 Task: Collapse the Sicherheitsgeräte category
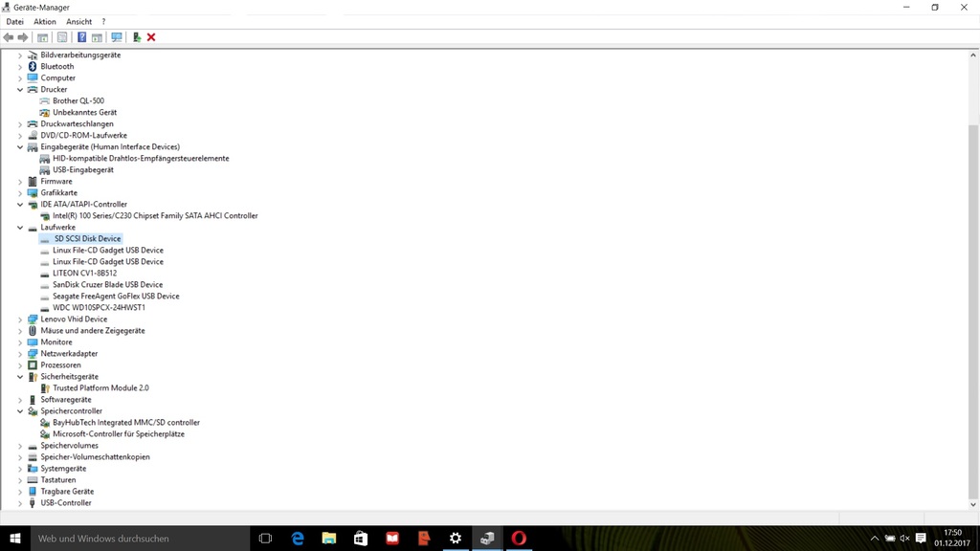pyautogui.click(x=20, y=377)
